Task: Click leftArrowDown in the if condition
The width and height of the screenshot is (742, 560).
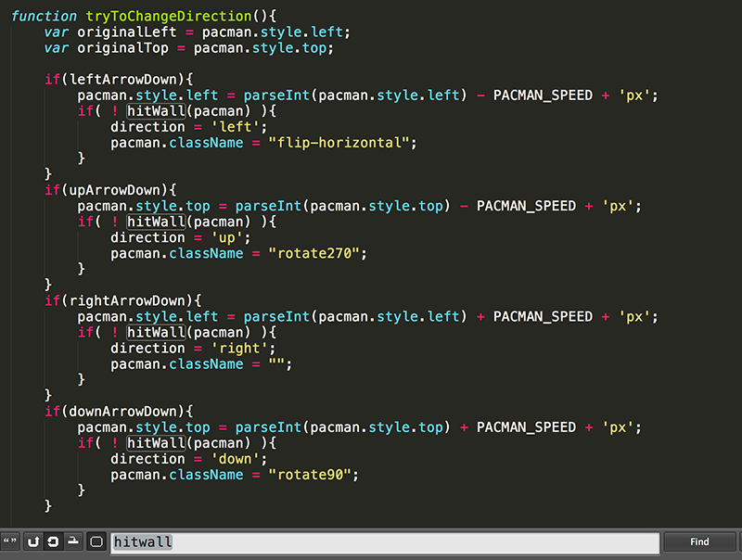Action: 122,79
